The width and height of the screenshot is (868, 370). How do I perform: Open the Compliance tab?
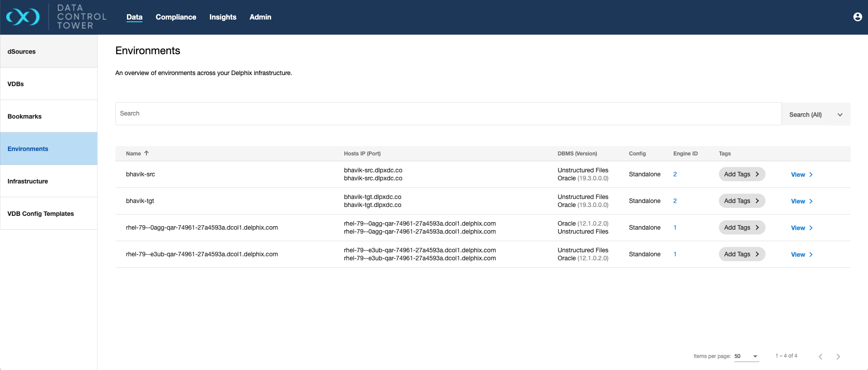click(176, 17)
